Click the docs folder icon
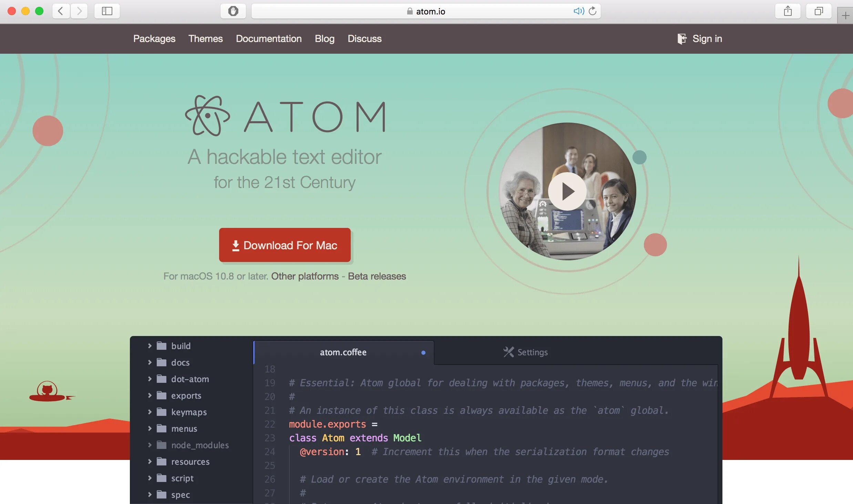 click(162, 362)
